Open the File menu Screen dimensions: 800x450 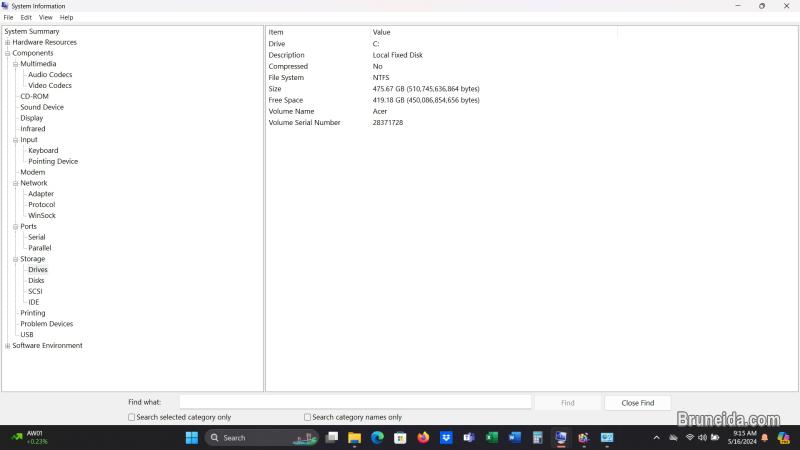pos(8,17)
